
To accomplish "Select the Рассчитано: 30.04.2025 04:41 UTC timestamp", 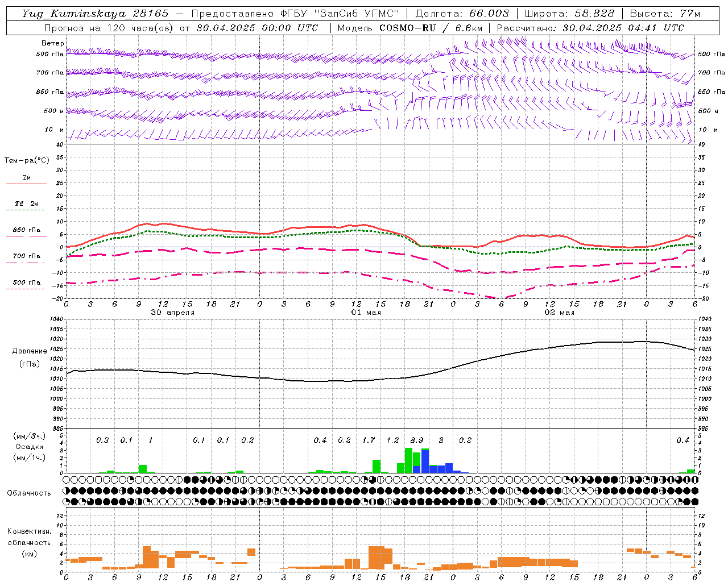I will coord(590,28).
